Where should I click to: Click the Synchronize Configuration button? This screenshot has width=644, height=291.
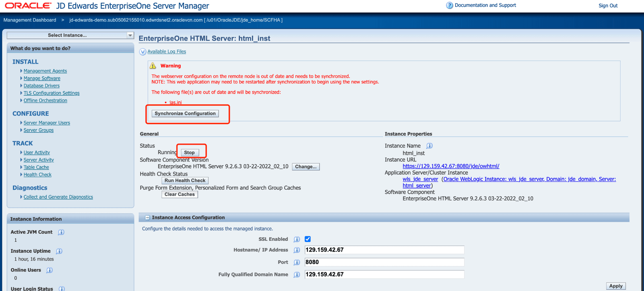tap(185, 114)
